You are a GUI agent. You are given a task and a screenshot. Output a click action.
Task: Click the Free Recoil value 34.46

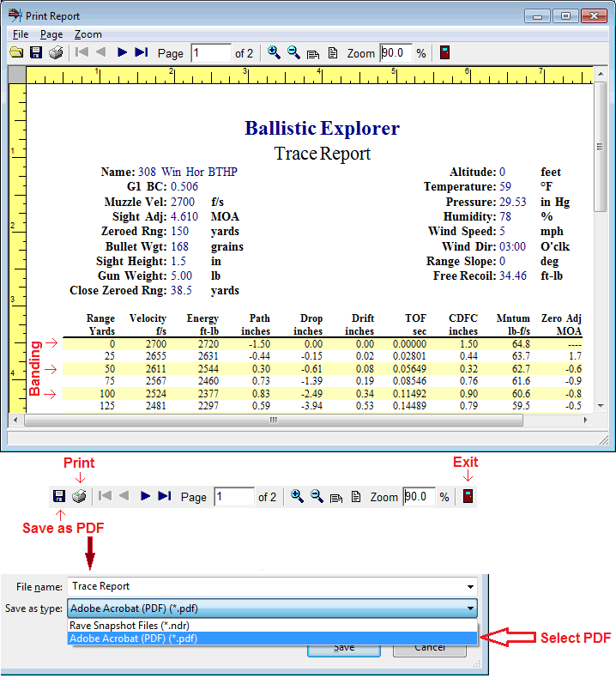[x=513, y=275]
